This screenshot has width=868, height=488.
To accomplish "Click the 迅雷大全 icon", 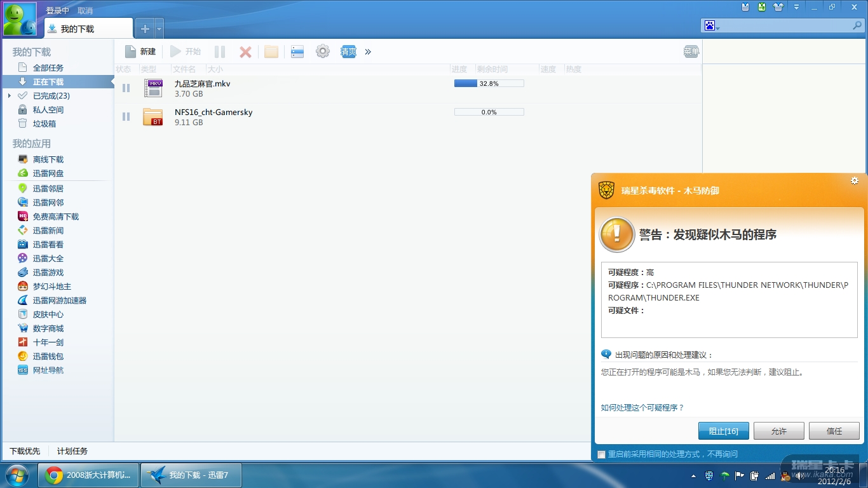I will point(23,259).
